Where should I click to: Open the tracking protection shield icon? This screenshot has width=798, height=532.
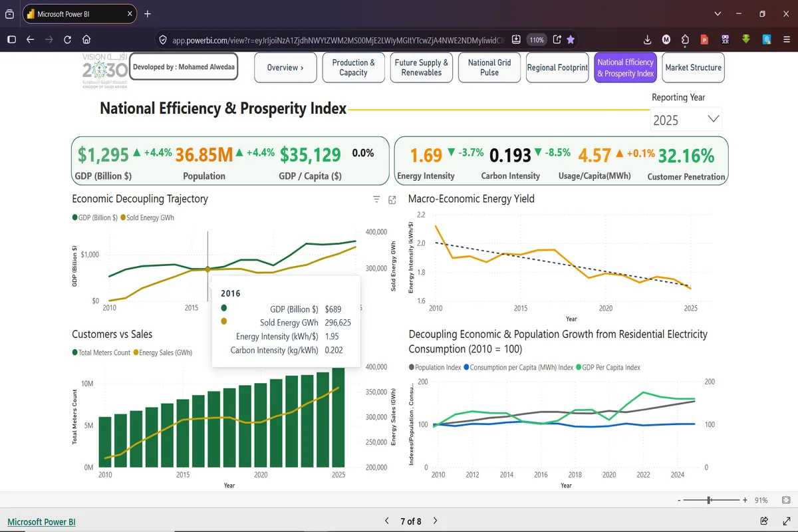point(162,40)
